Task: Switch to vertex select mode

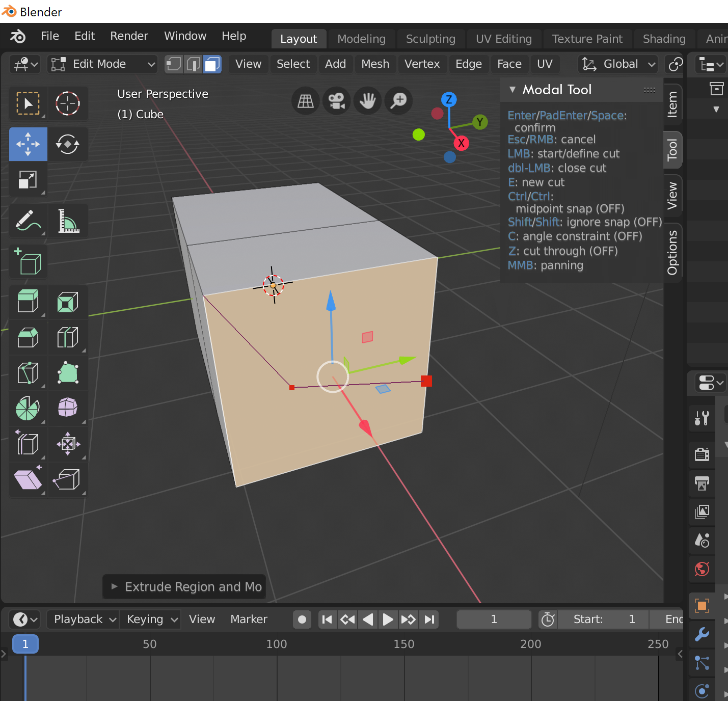Action: (x=173, y=64)
